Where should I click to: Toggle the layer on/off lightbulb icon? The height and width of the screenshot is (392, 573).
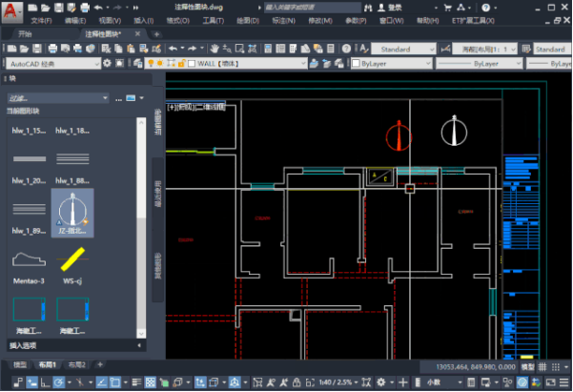pos(151,63)
